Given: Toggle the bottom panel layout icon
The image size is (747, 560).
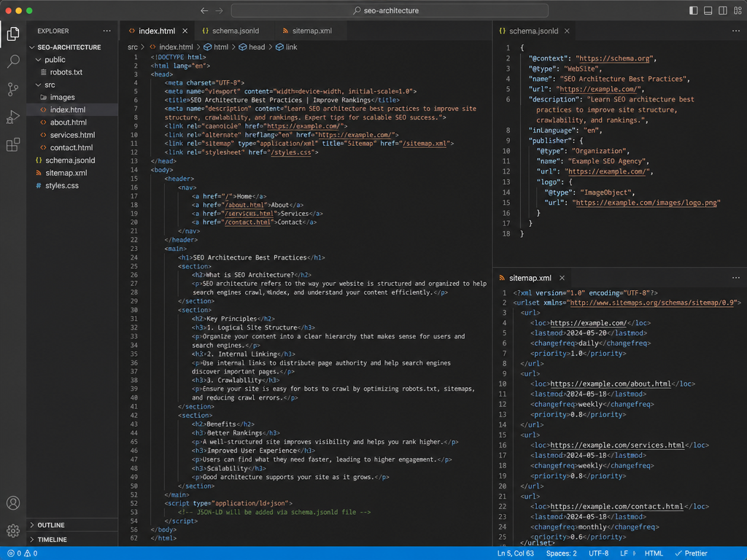Looking at the screenshot, I should click(708, 10).
